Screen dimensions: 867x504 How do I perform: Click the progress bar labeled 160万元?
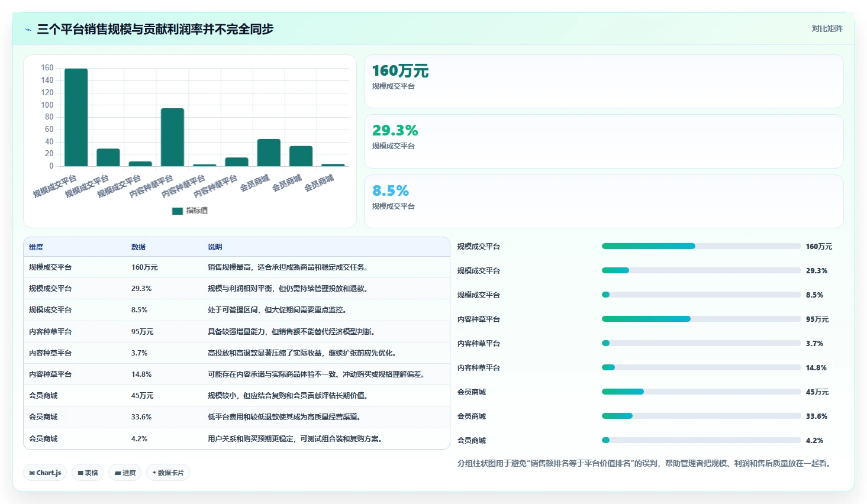pos(701,246)
